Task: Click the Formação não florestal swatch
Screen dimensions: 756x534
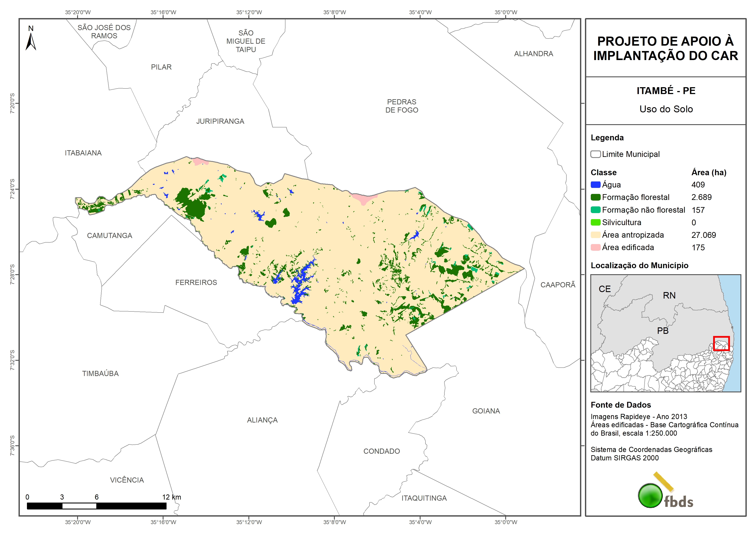Action: [595, 210]
